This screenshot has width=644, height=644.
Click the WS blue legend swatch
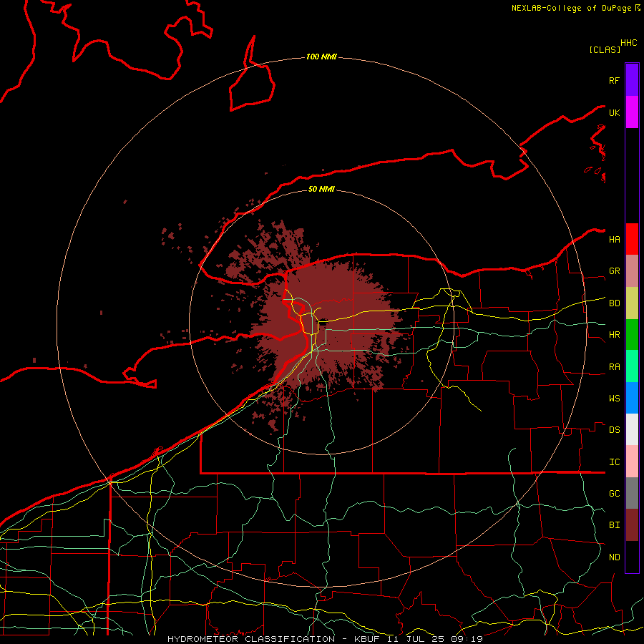click(632, 398)
